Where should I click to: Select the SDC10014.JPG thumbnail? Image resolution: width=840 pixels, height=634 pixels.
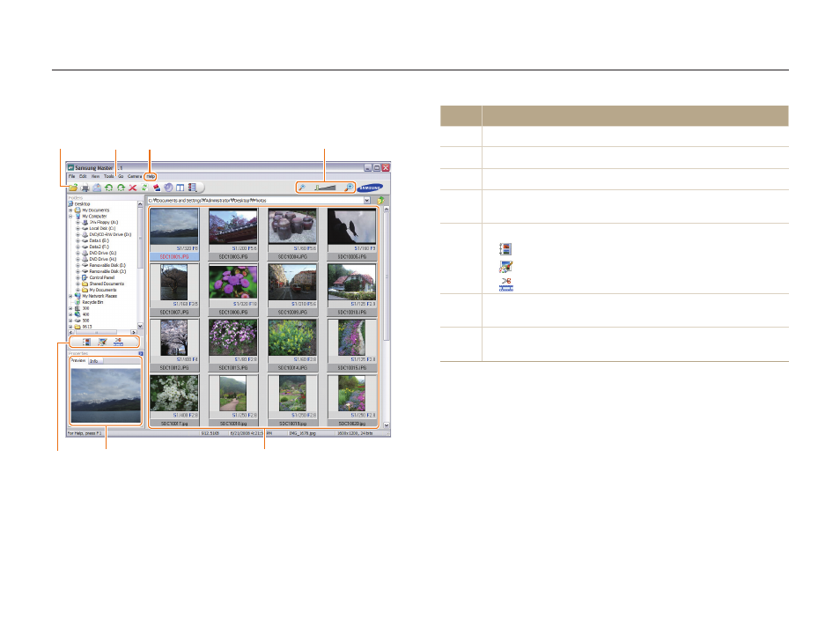pos(292,345)
